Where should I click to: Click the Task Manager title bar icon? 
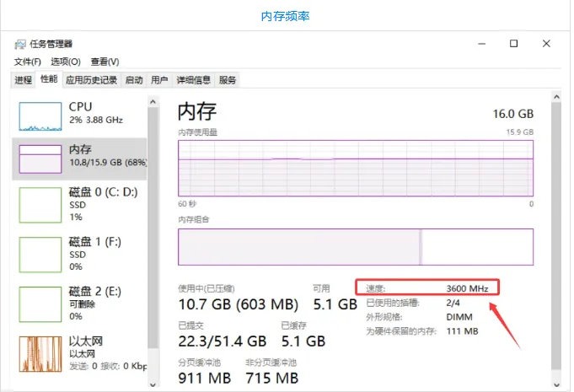20,43
